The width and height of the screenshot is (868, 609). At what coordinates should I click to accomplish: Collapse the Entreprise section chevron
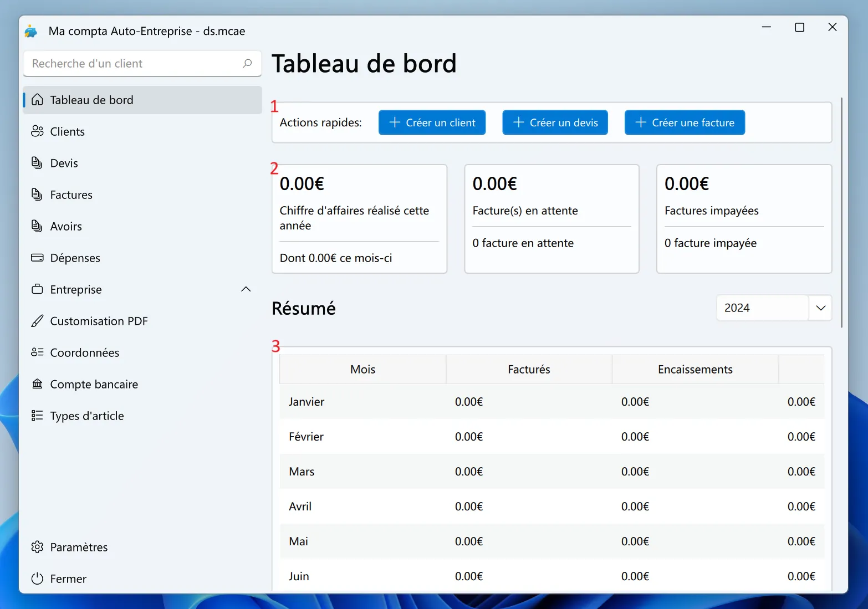tap(246, 289)
